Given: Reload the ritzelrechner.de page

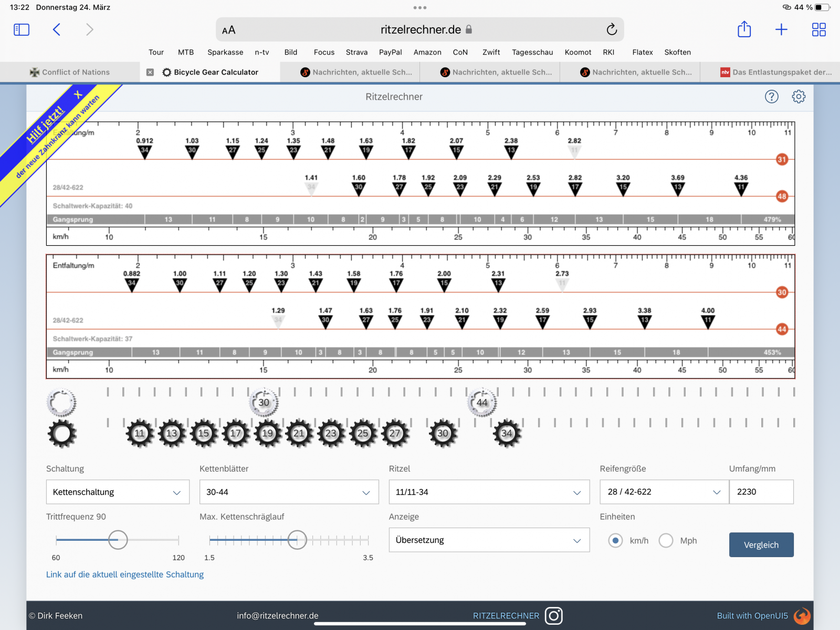Looking at the screenshot, I should coord(612,29).
